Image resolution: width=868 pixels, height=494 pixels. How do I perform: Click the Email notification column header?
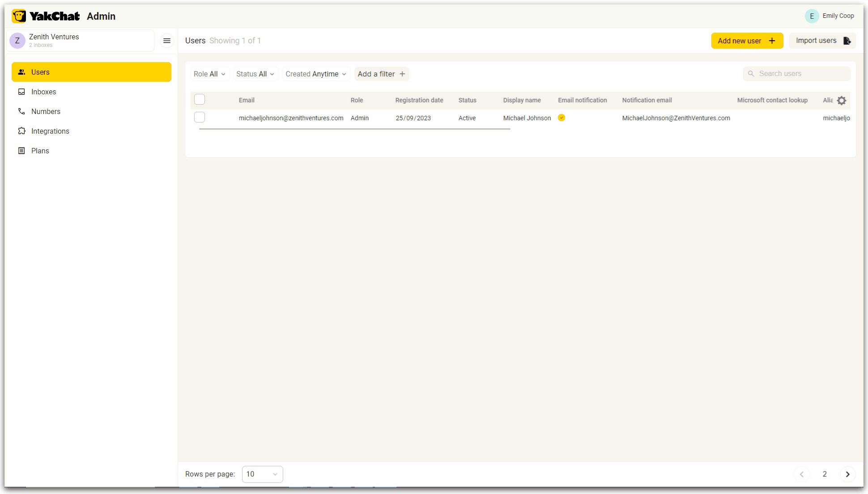click(583, 100)
